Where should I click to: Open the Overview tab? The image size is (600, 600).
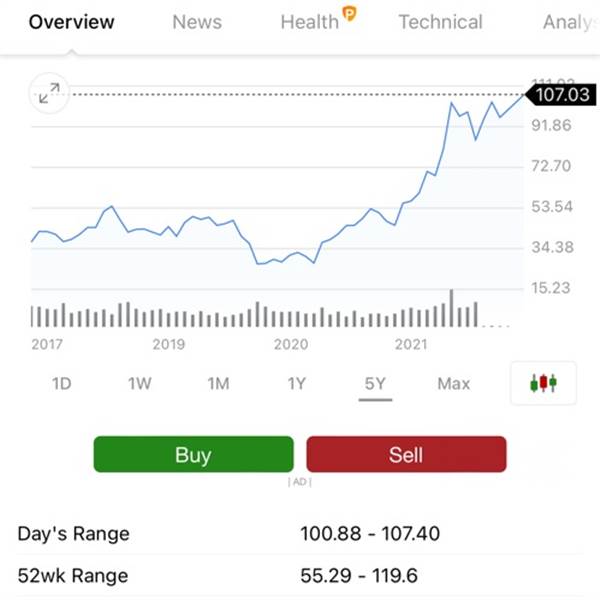point(71,22)
